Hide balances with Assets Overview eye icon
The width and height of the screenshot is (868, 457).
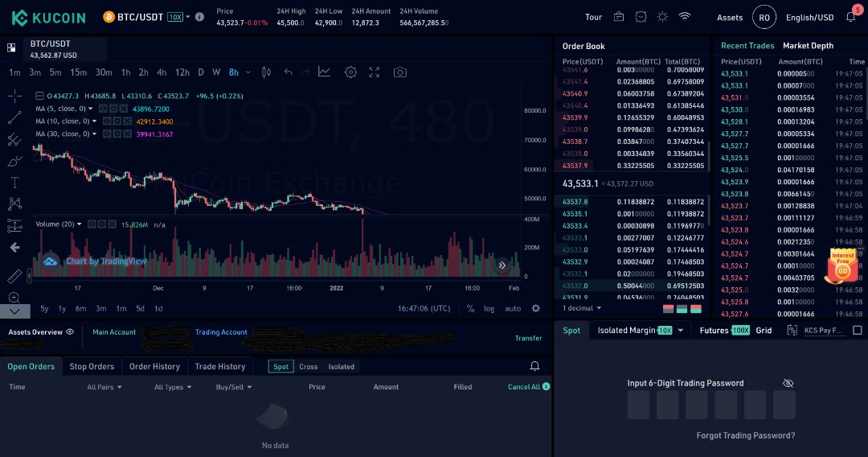click(70, 331)
